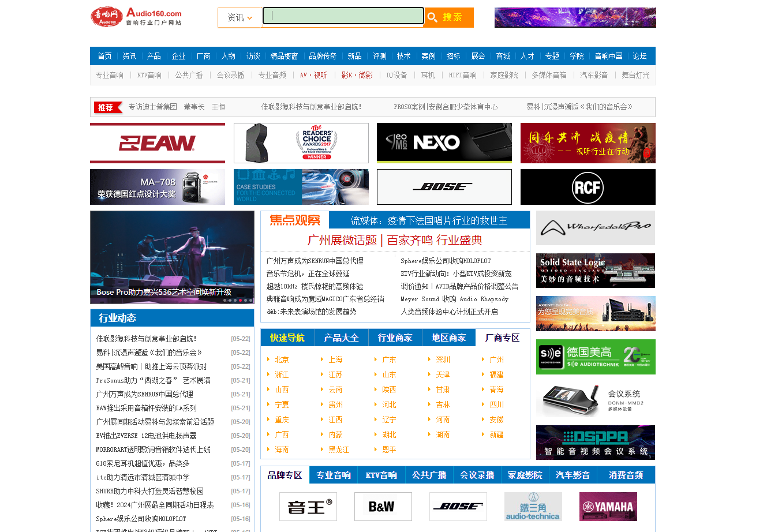Open the Solid State Logic sidebar ad
Screen dimensions: 767x532
pos(596,271)
